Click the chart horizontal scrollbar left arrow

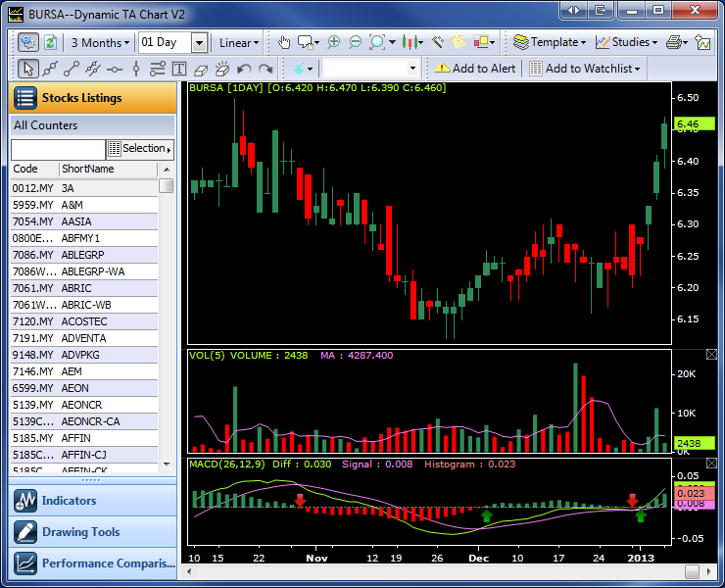pos(189,571)
